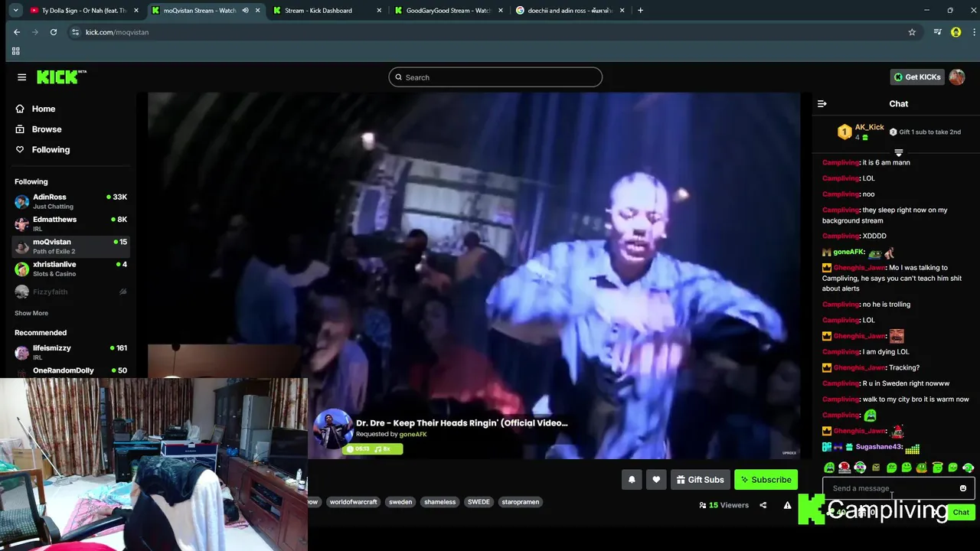Focus the Kick search field
The height and width of the screenshot is (551, 980).
click(495, 77)
